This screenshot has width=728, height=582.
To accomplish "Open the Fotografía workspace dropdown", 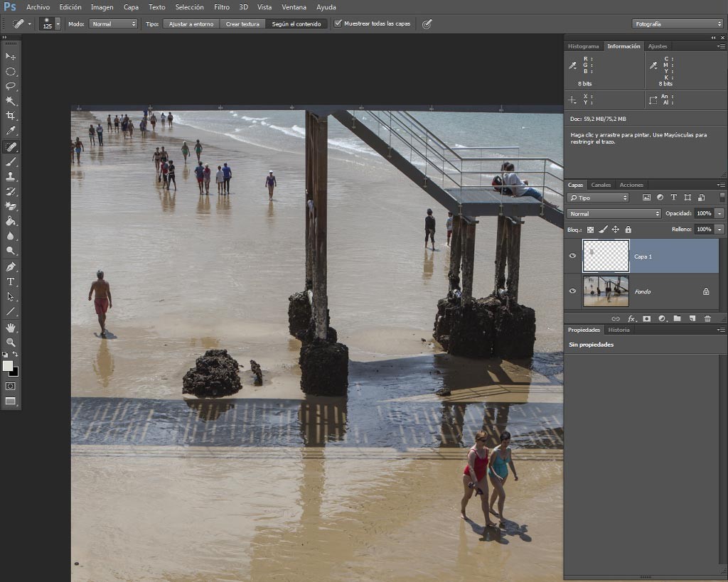I will [678, 23].
